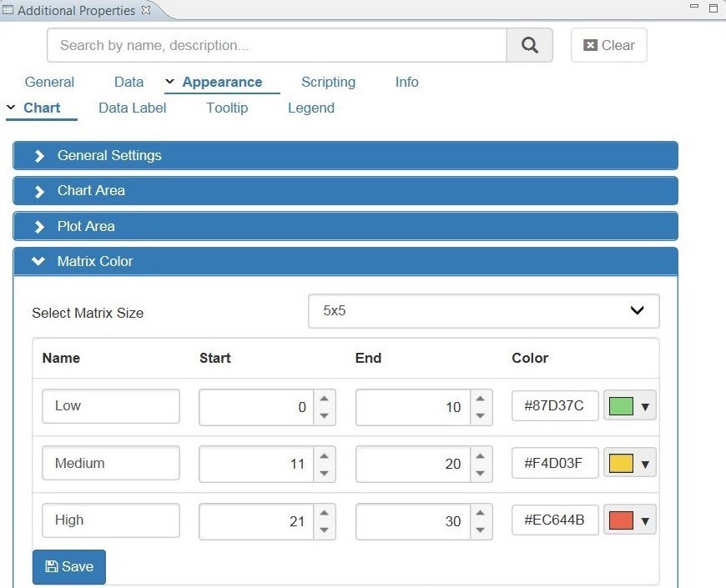726x588 pixels.
Task: Expand the Plot Area section
Action: [345, 227]
